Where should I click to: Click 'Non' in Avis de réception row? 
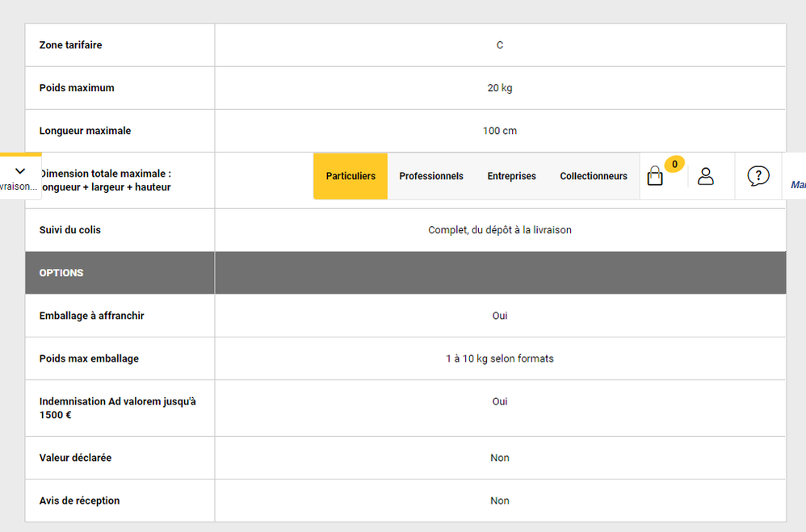click(500, 501)
